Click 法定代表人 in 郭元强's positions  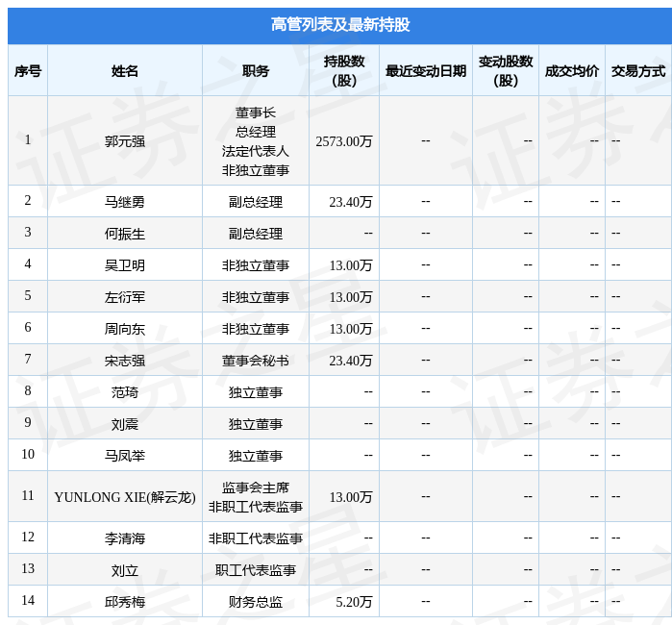pos(256,151)
